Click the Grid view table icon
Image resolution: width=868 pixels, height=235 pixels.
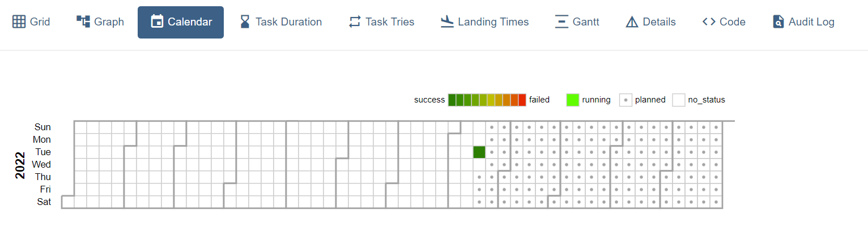[x=19, y=22]
